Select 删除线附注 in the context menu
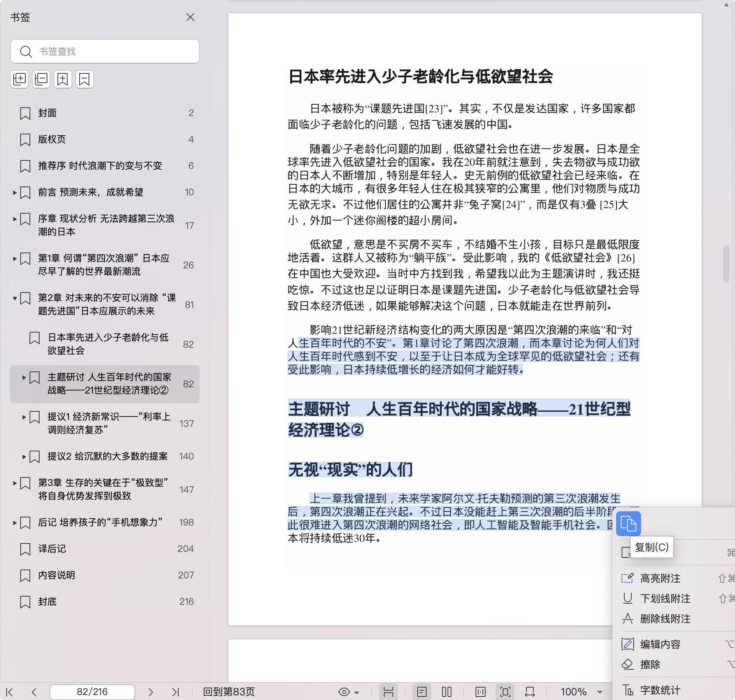 (665, 619)
